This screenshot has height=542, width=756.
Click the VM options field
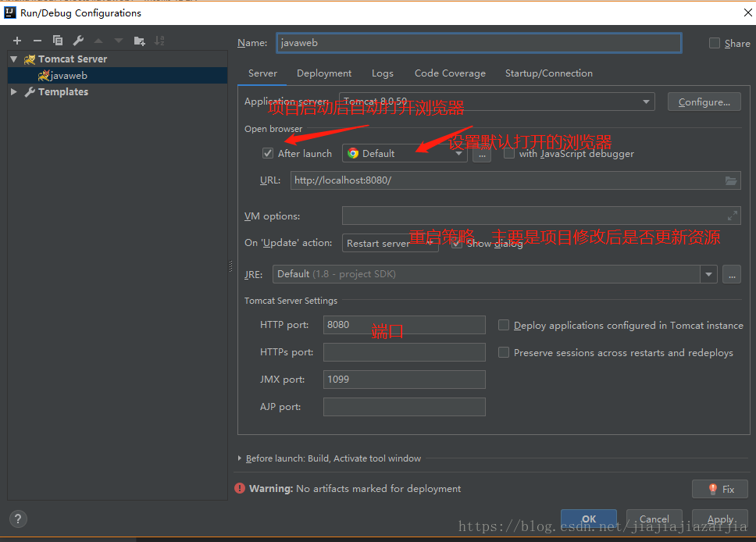[541, 216]
